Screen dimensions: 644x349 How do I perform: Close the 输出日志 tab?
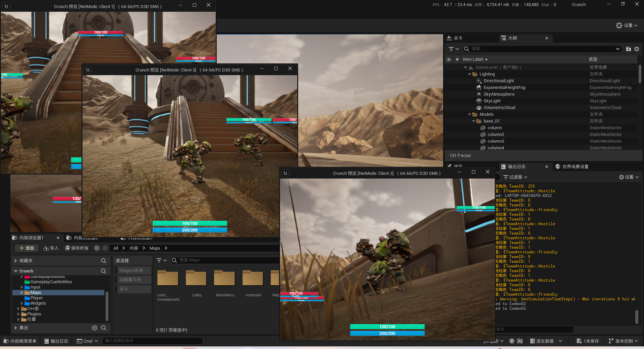547,167
